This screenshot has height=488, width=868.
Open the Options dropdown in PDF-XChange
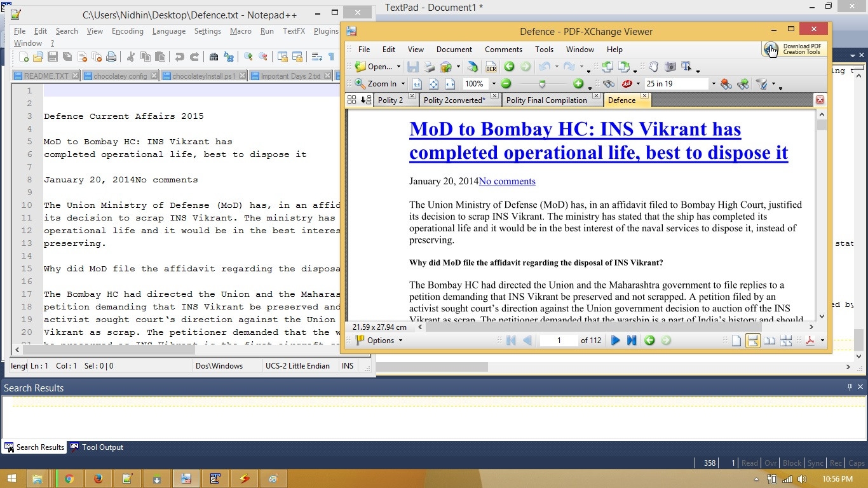pos(379,341)
